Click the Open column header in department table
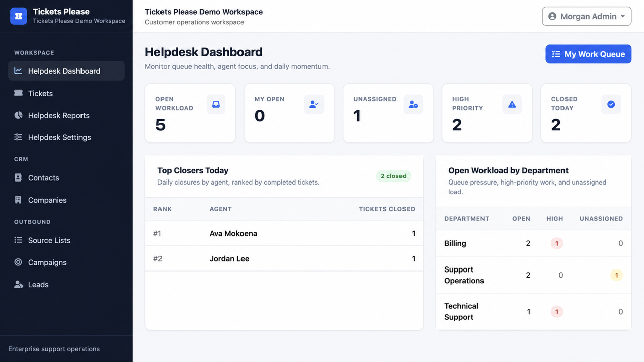The width and height of the screenshot is (644, 362). tap(521, 219)
